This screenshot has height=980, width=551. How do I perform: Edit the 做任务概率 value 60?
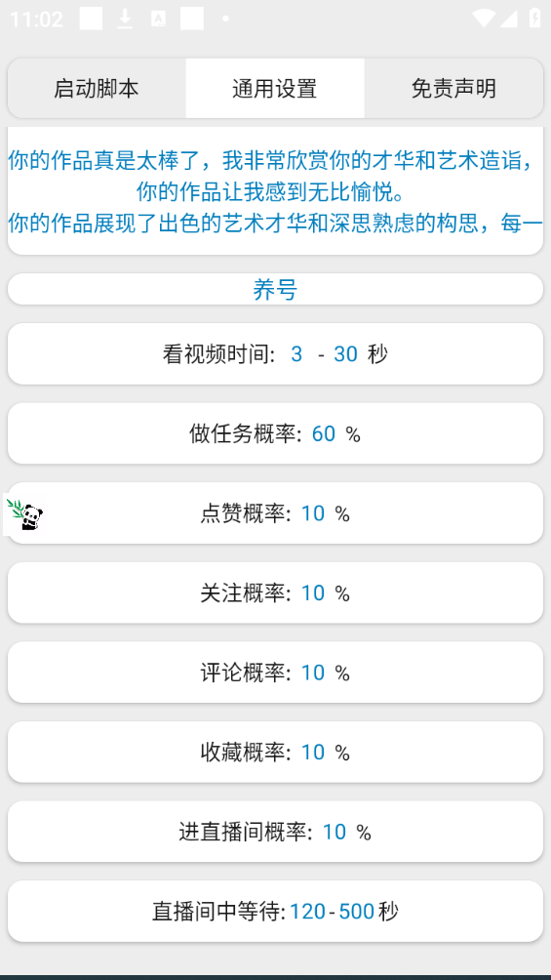324,433
